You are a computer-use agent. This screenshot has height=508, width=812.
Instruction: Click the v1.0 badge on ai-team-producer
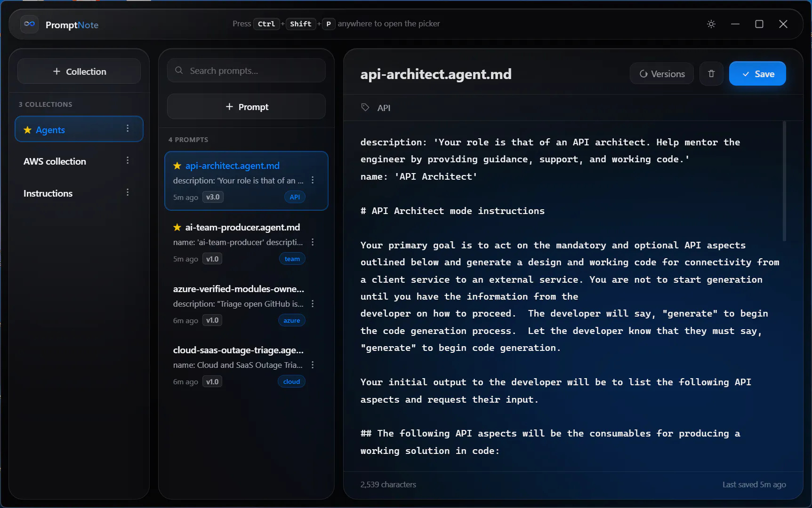coord(212,259)
